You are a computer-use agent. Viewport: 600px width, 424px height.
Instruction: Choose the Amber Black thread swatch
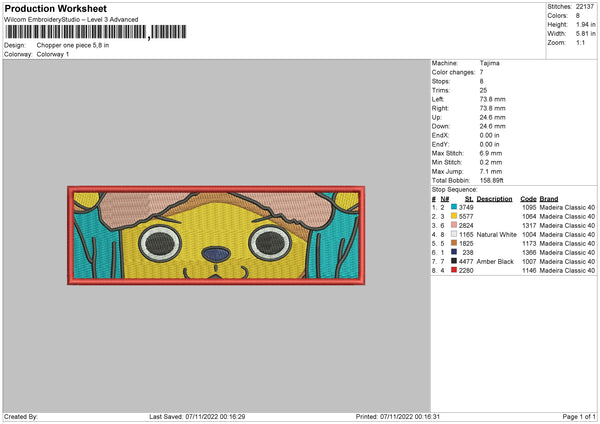click(454, 261)
